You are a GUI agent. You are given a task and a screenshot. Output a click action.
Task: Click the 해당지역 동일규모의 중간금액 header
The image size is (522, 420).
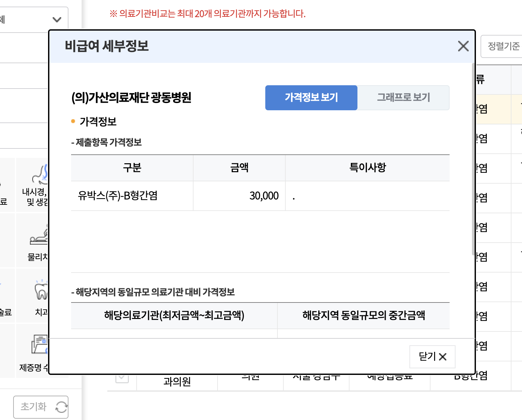[364, 315]
